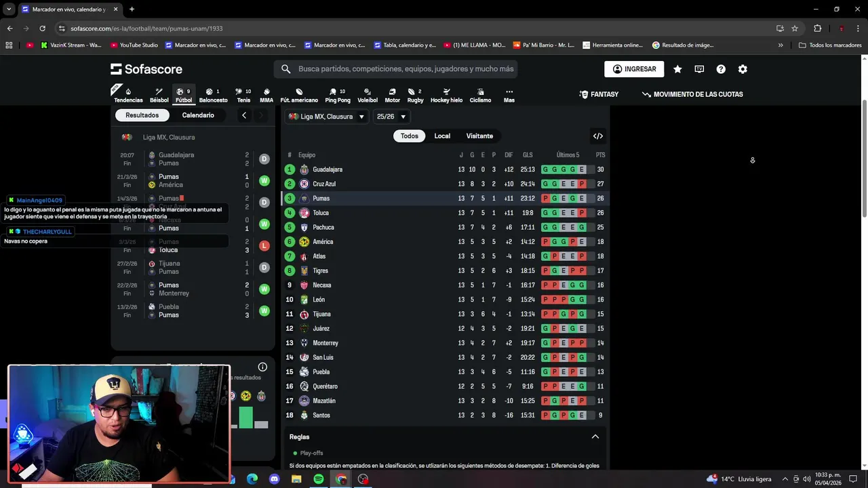Select the Baloncesto sport icon

coord(213,96)
